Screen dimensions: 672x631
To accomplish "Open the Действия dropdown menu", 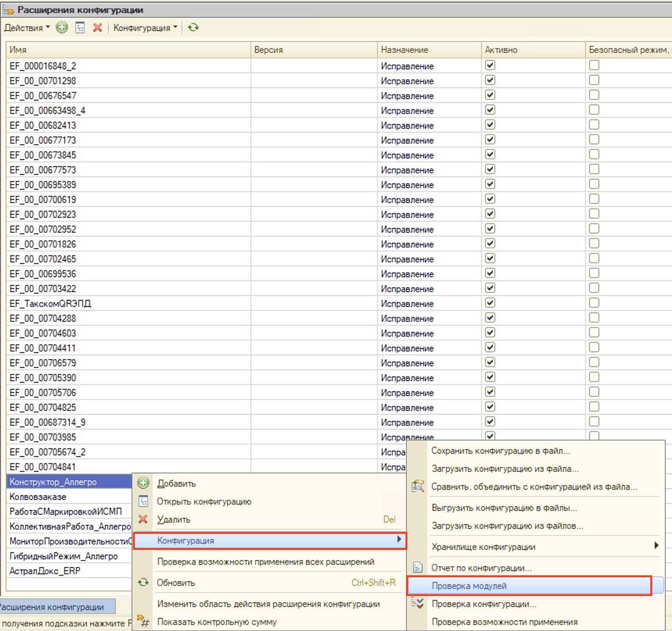I will tap(27, 28).
